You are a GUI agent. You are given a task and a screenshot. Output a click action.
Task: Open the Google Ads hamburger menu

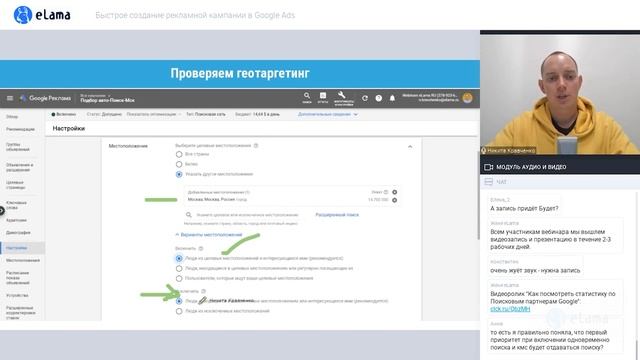click(x=10, y=98)
